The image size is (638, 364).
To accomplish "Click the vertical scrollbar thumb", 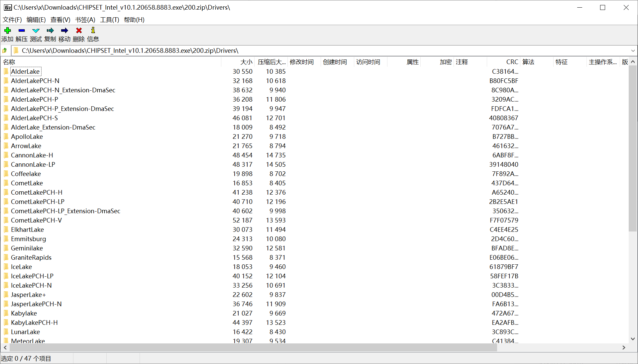I will pos(633,148).
